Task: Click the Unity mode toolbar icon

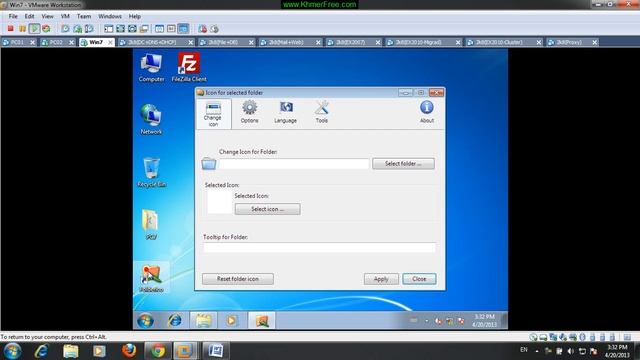Action: [144, 29]
